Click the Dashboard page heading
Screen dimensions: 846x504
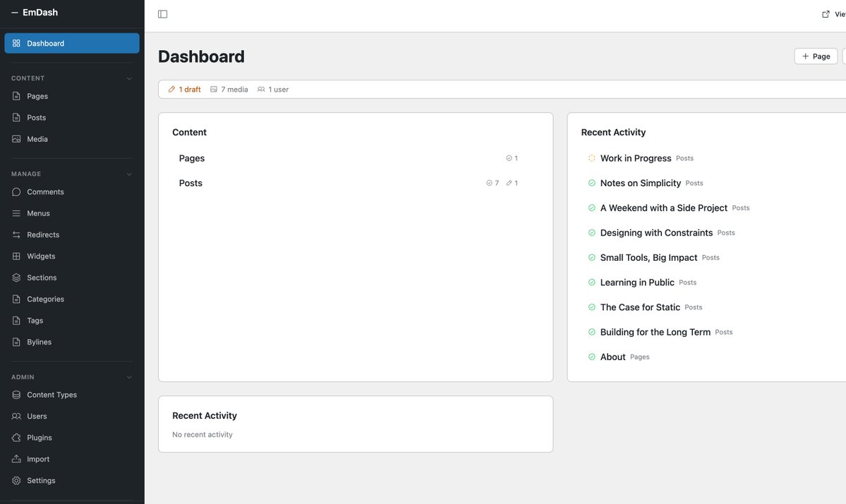point(201,56)
